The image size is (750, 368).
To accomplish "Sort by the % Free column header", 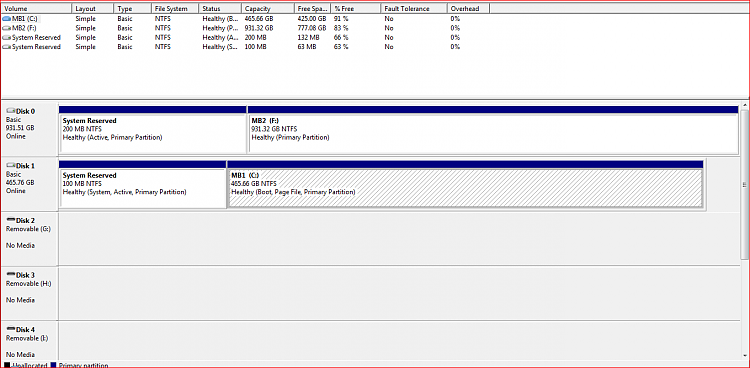I will coord(356,9).
